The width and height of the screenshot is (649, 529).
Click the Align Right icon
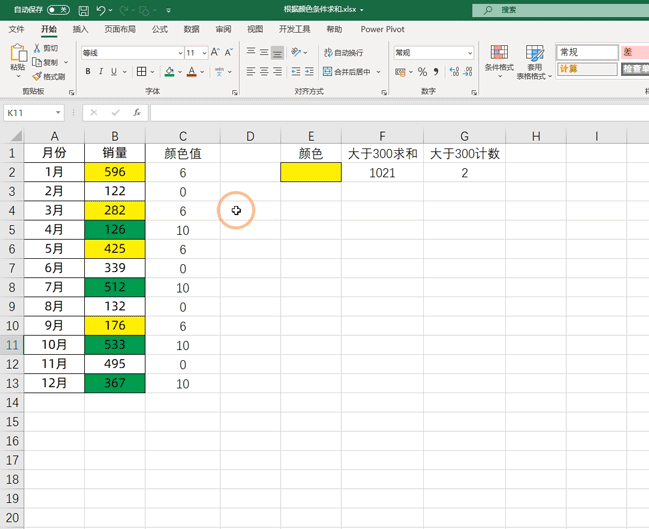(x=277, y=71)
